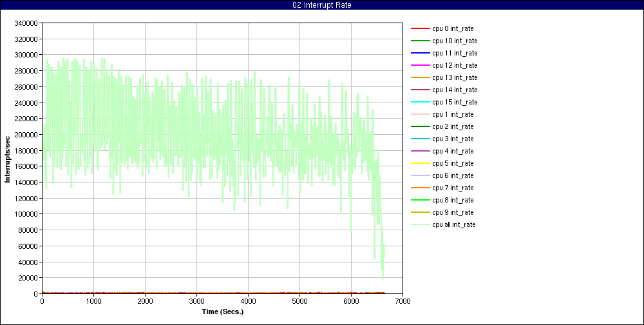This screenshot has width=644, height=325.
Task: Click the cpu 1 int_rate legend label
Action: click(x=453, y=114)
